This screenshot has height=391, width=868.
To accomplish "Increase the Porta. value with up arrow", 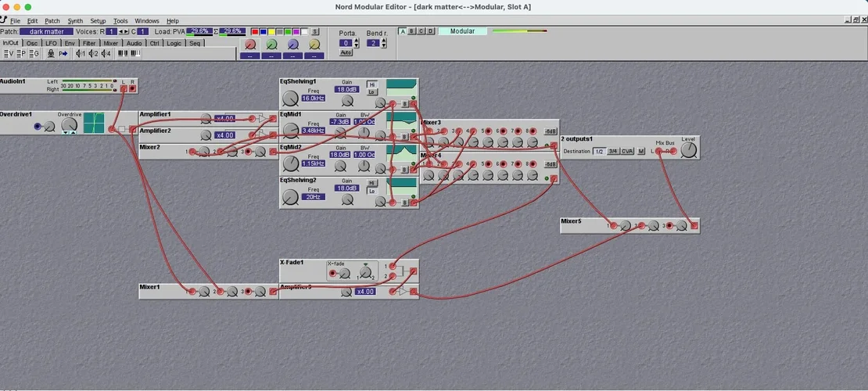I will [357, 41].
